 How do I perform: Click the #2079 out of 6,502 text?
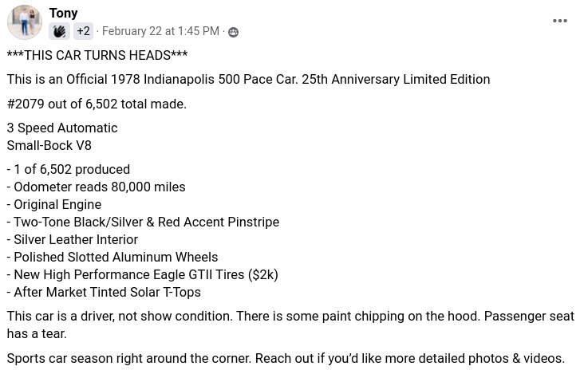(x=97, y=104)
